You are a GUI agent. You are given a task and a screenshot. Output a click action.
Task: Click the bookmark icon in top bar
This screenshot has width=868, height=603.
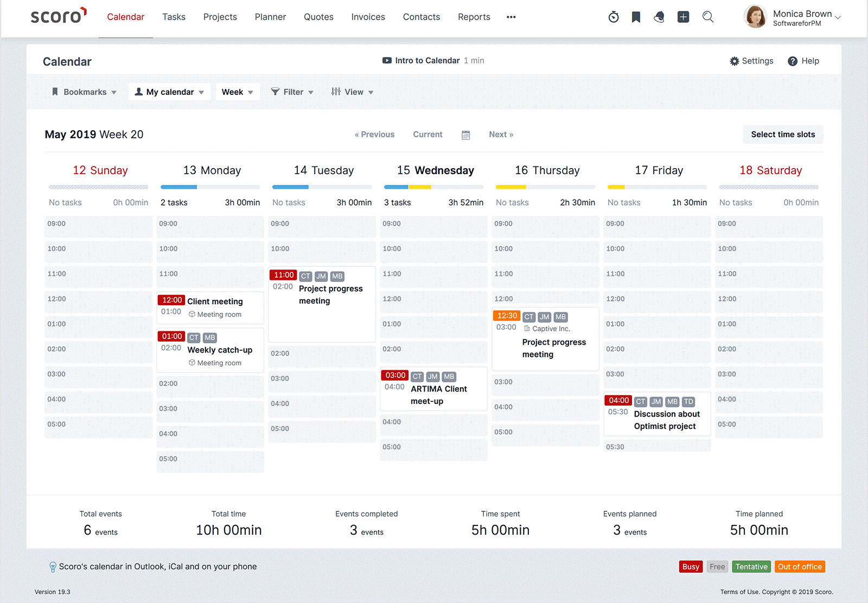click(636, 17)
